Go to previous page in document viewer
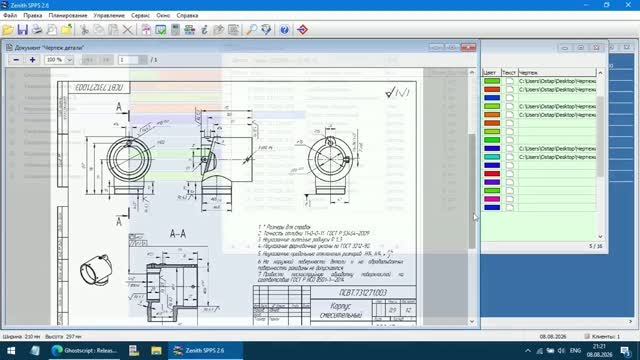Viewport: 640px width, 360px height. tap(88, 60)
